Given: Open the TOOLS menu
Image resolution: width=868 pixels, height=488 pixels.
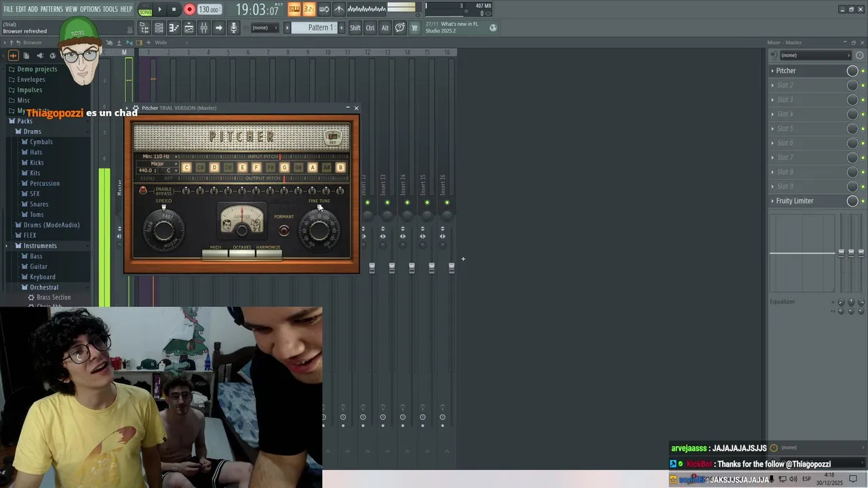Looking at the screenshot, I should click(111, 9).
